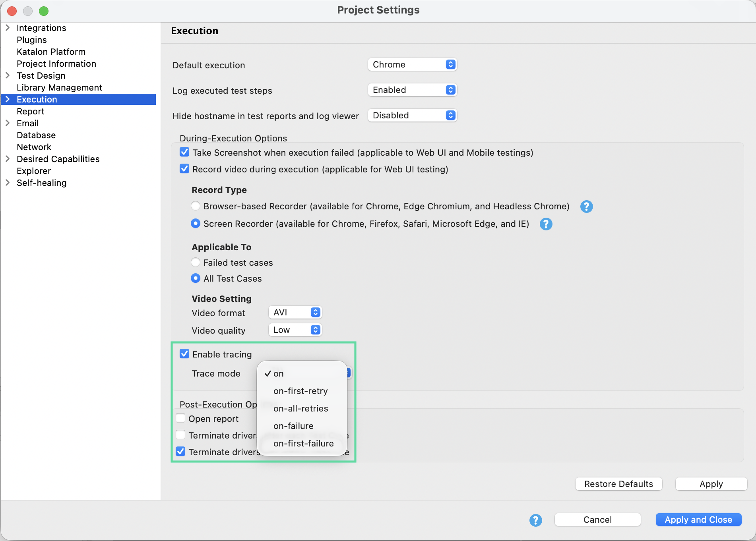Viewport: 756px width, 541px height.
Task: Open help for Browser-based Recorder
Action: (586, 207)
